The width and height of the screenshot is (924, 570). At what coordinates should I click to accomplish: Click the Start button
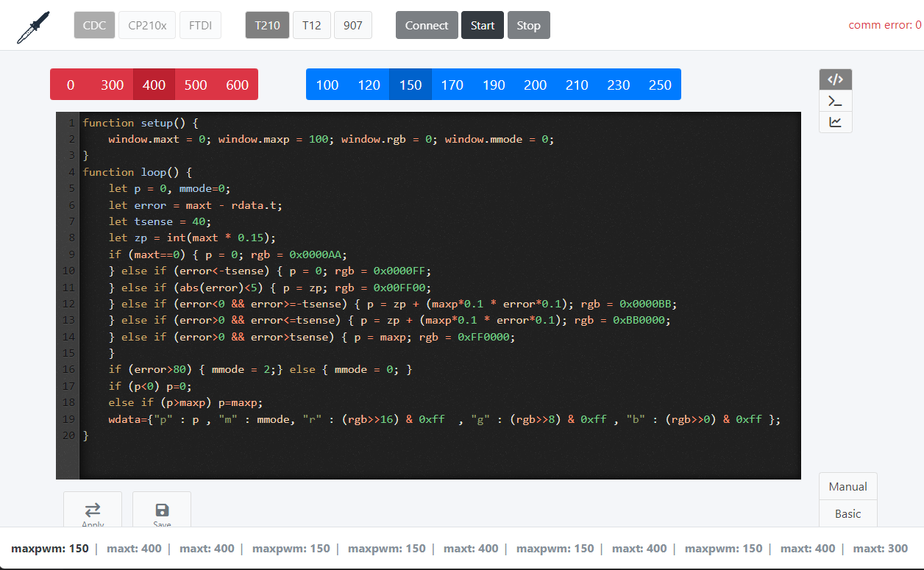coord(483,25)
